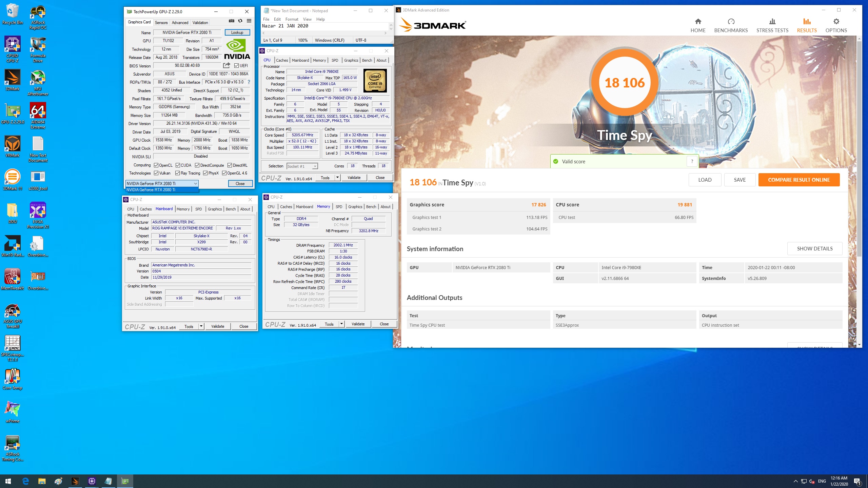The height and width of the screenshot is (488, 868).
Task: Toggle Ray Tracing checkbox in GPU-Z
Action: tap(177, 173)
